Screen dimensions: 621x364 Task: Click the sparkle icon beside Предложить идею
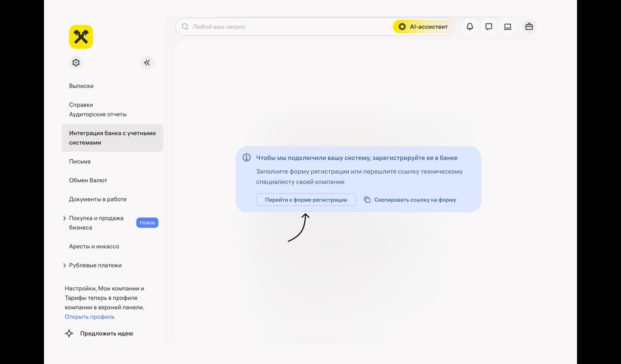coord(69,334)
